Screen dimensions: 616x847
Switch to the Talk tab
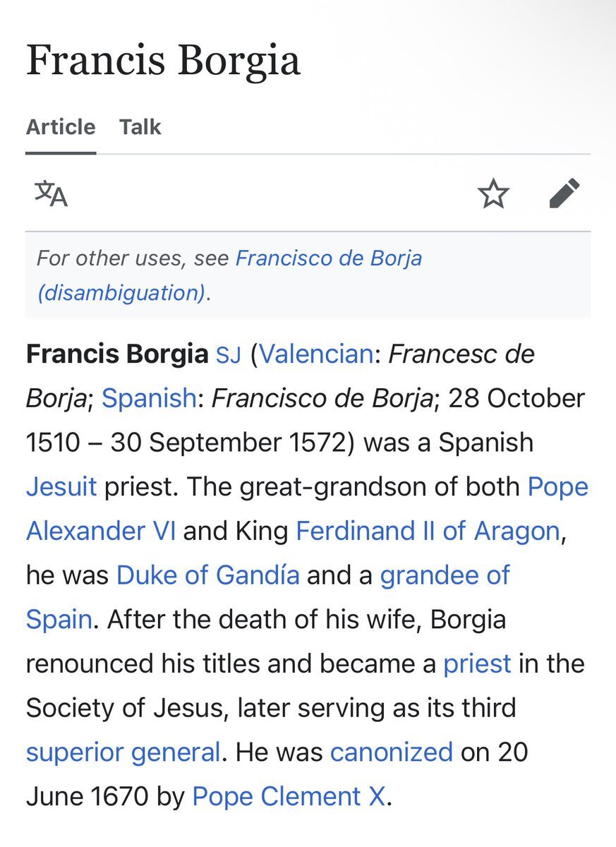click(140, 127)
